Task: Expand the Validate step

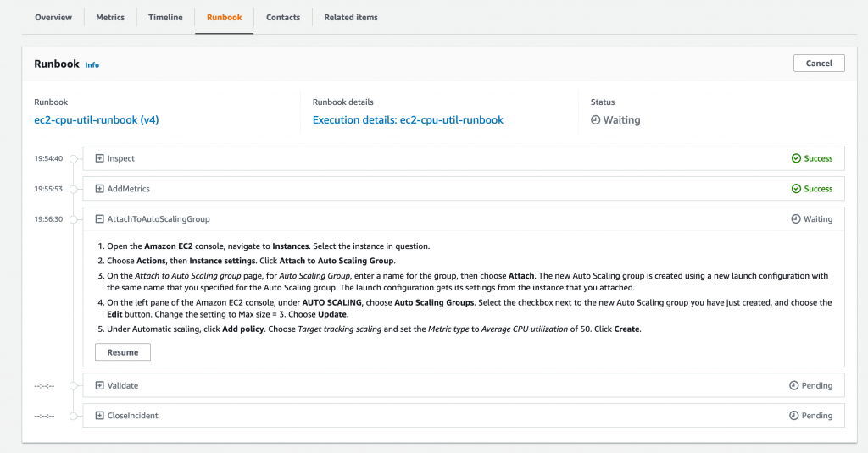Action: tap(100, 385)
